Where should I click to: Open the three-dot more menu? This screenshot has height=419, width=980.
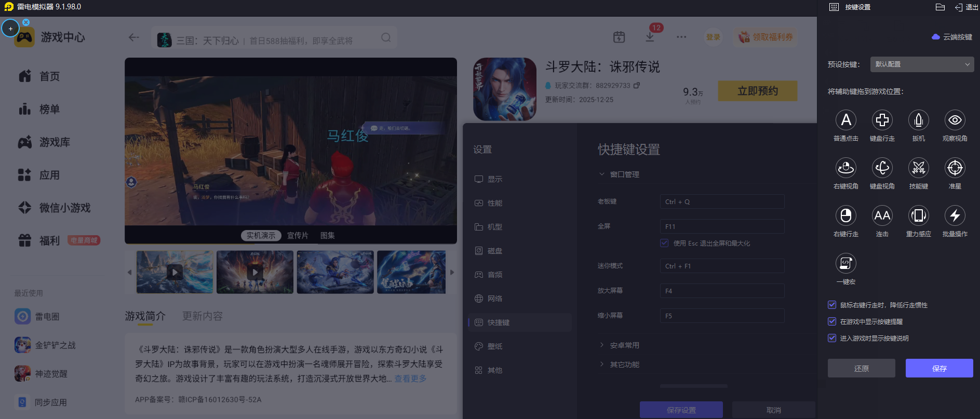[681, 37]
